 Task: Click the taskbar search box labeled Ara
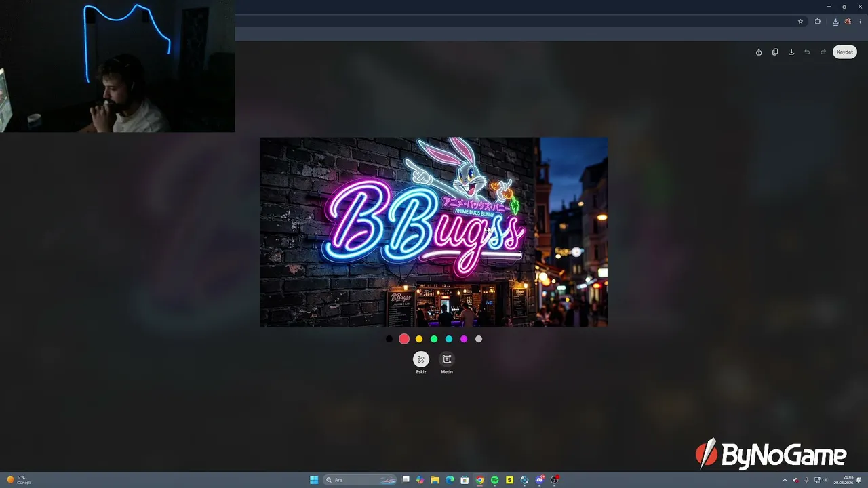[x=360, y=480]
